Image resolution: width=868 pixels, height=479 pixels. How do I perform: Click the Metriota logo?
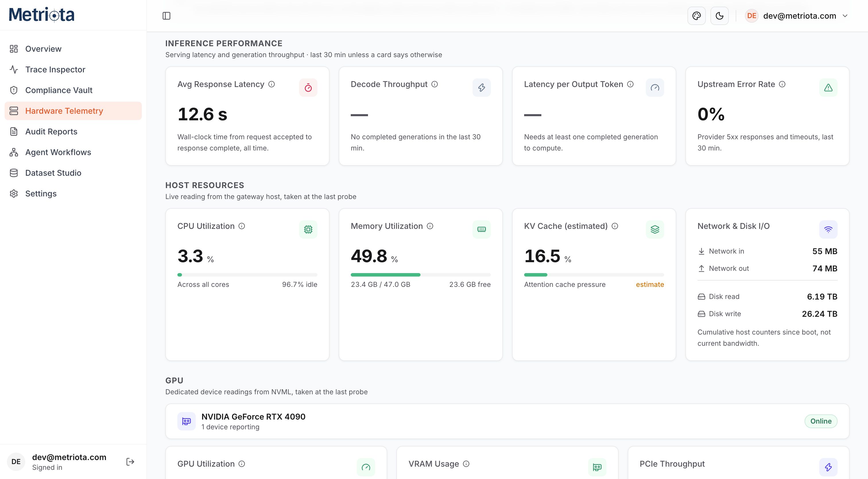tap(41, 15)
